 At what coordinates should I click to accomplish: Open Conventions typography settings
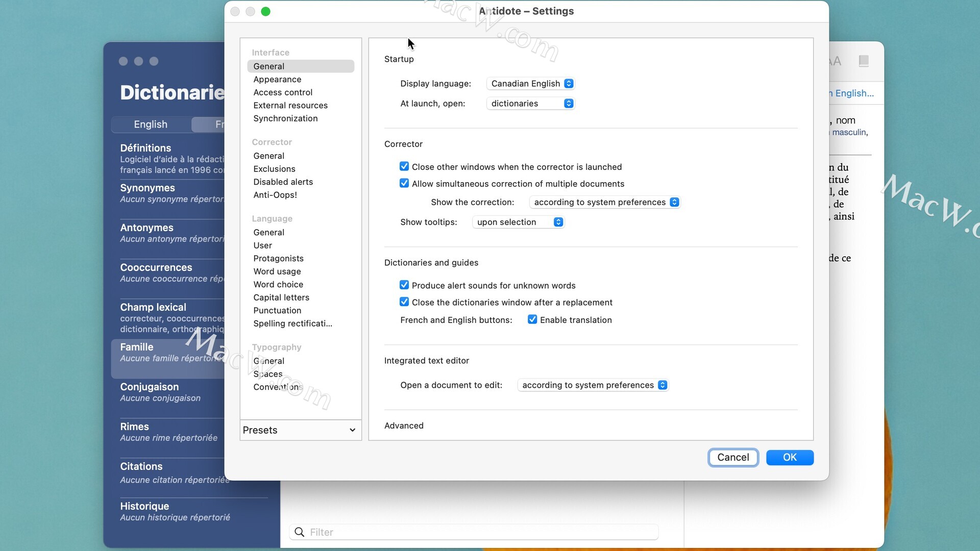[278, 387]
